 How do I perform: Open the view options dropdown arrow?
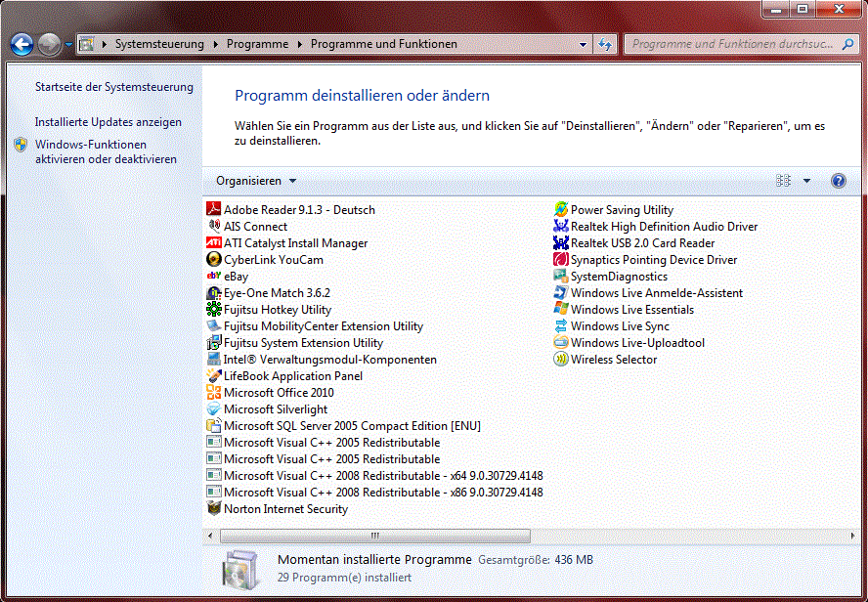coord(806,181)
